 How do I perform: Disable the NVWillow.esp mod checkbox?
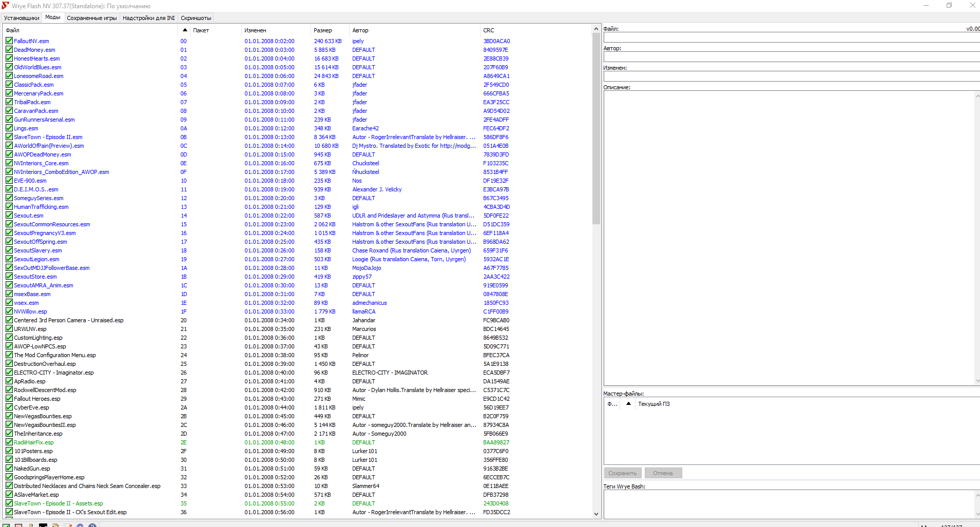tap(9, 311)
